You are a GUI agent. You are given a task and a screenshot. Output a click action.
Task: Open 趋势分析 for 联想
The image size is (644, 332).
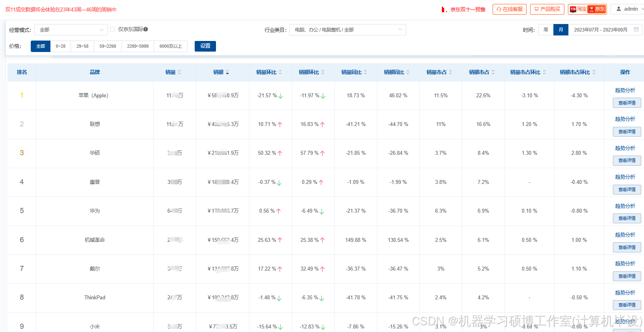click(x=625, y=119)
